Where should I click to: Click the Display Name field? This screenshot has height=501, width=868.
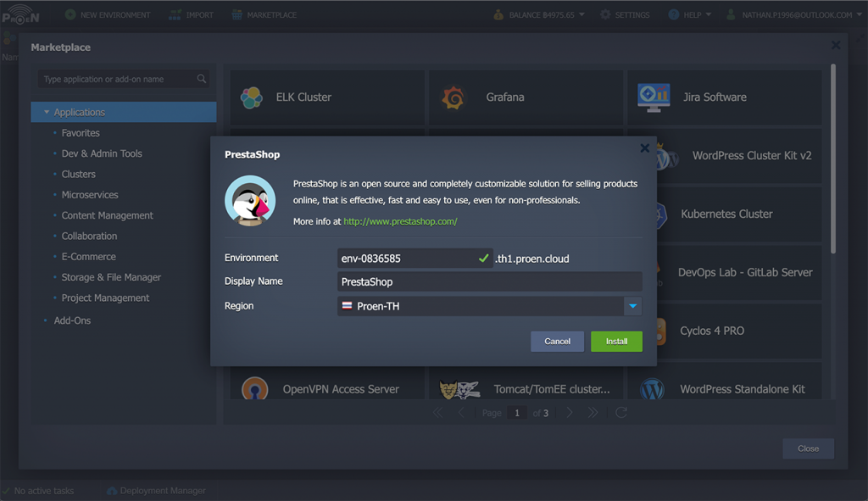coord(489,281)
